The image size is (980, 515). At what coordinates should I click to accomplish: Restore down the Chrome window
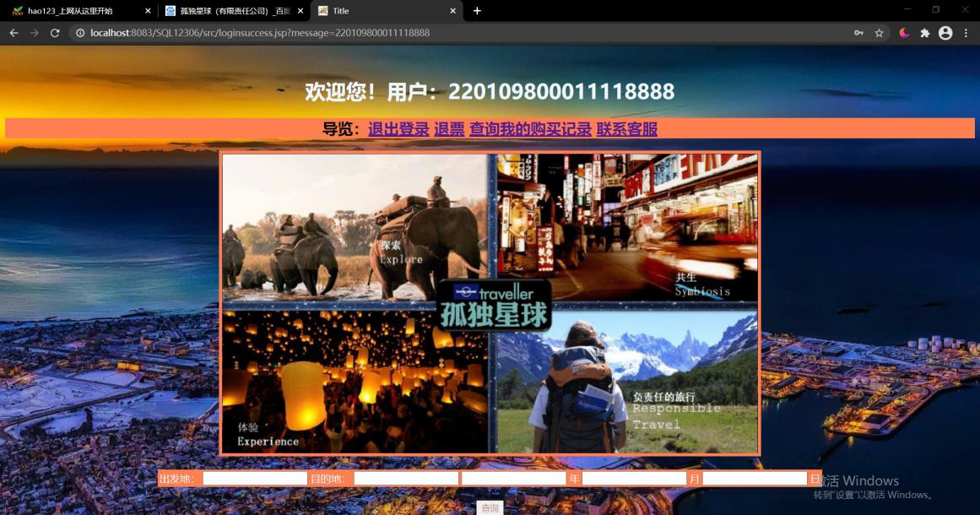(935, 9)
